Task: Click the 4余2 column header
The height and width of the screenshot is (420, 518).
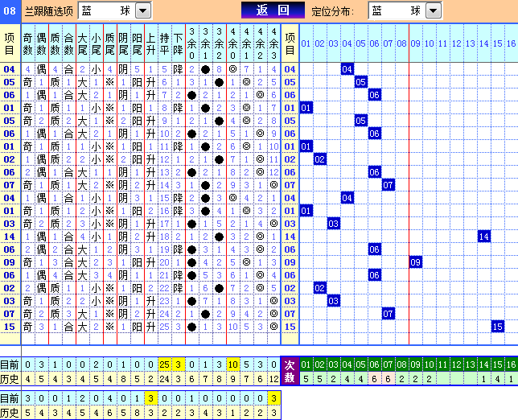Action: pos(261,43)
